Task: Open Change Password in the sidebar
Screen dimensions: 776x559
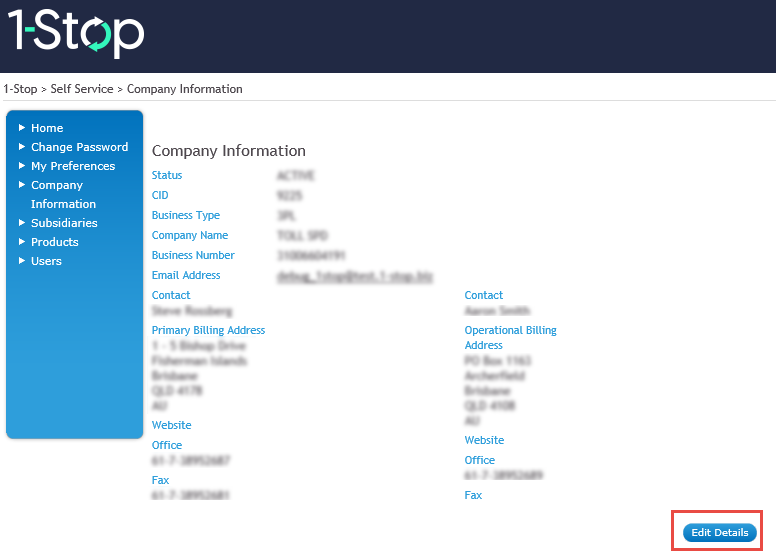Action: point(79,147)
